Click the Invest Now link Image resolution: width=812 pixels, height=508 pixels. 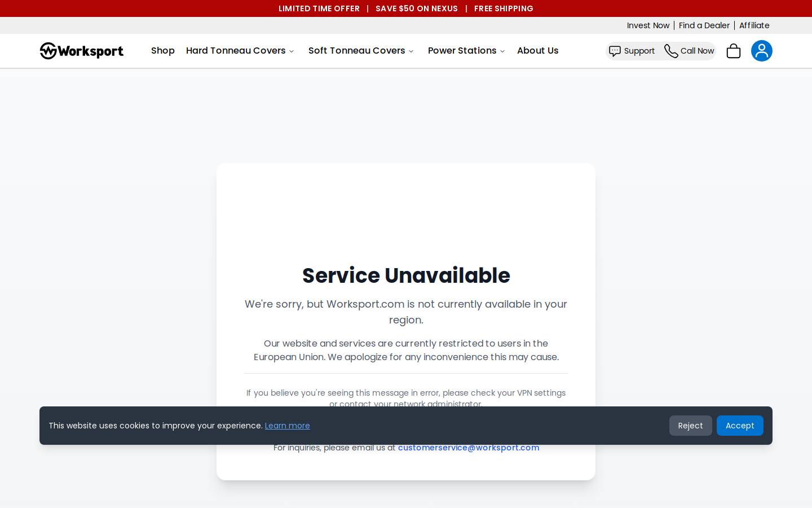tap(648, 25)
